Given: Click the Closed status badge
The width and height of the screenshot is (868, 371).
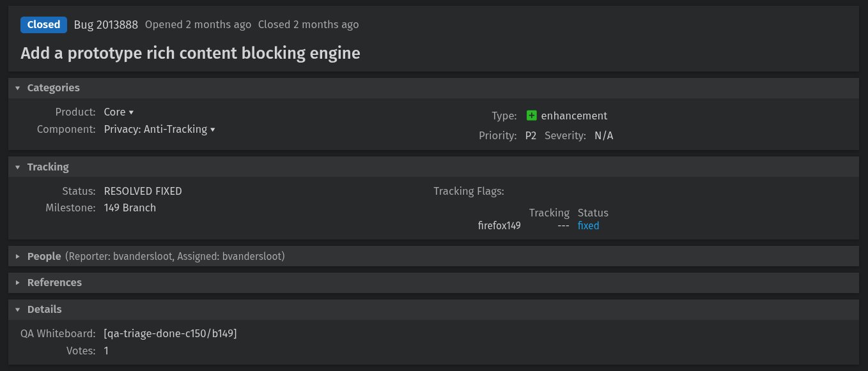Looking at the screenshot, I should pos(43,24).
